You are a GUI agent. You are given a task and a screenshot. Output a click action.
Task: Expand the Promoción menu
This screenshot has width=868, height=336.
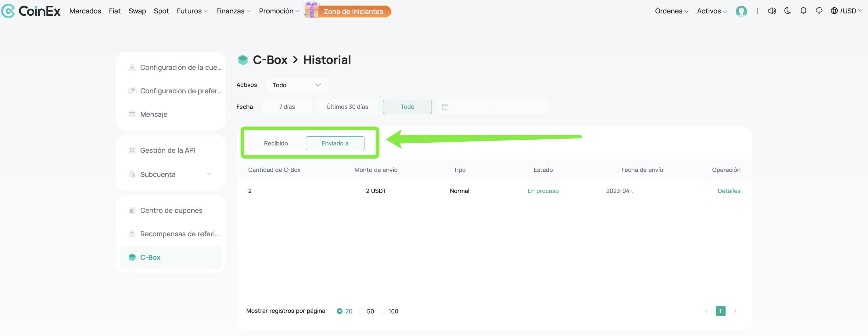(x=279, y=11)
